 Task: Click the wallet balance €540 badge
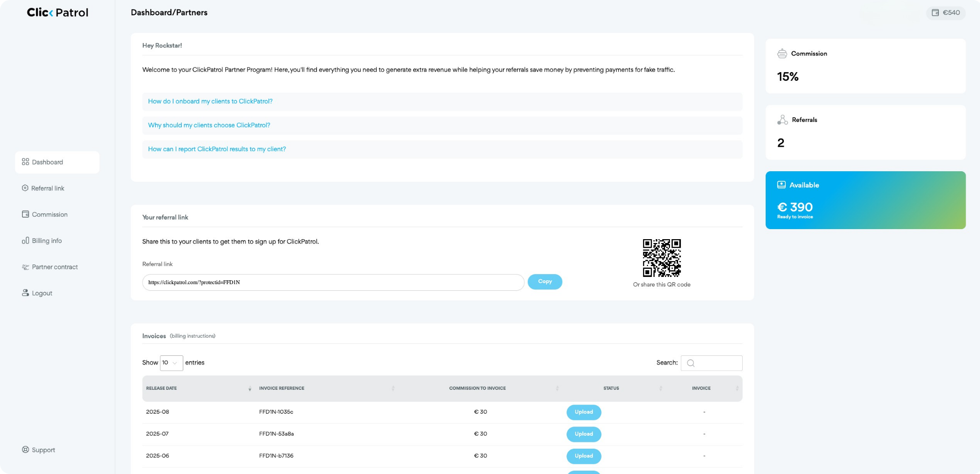946,13
